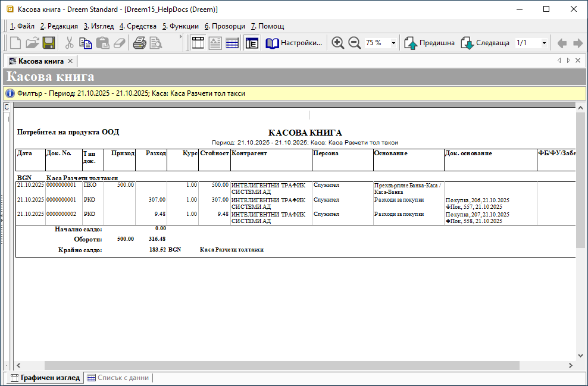Open the 75 % zoom level dropdown

(393, 43)
